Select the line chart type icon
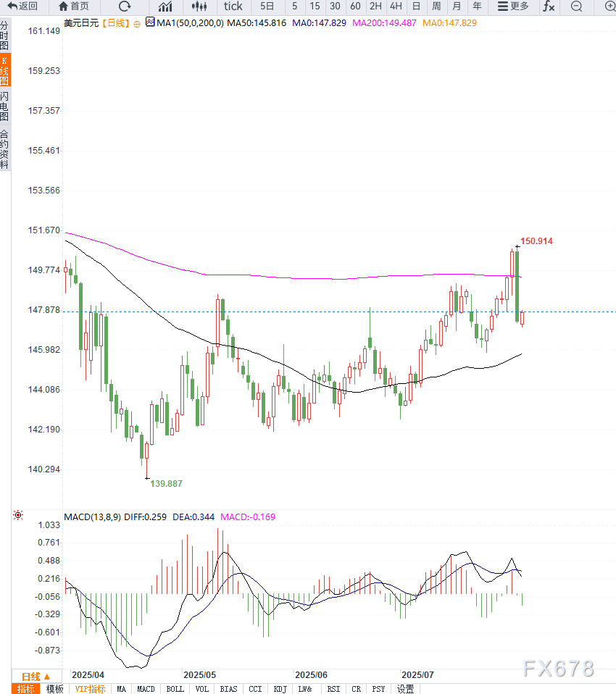616x694 pixels. [x=165, y=7]
